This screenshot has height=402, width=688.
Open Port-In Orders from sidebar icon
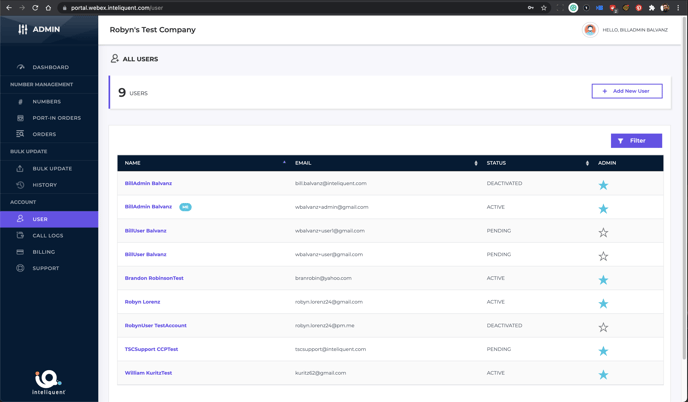tap(20, 118)
